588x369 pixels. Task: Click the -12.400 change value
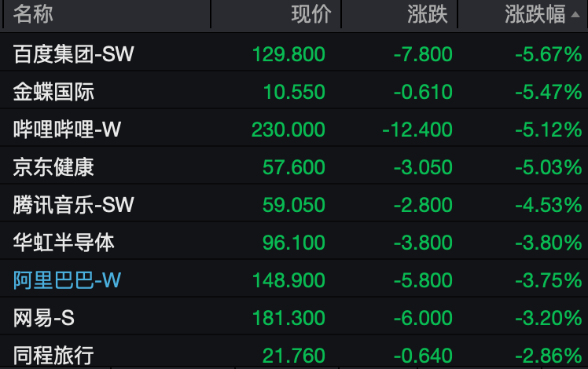417,130
